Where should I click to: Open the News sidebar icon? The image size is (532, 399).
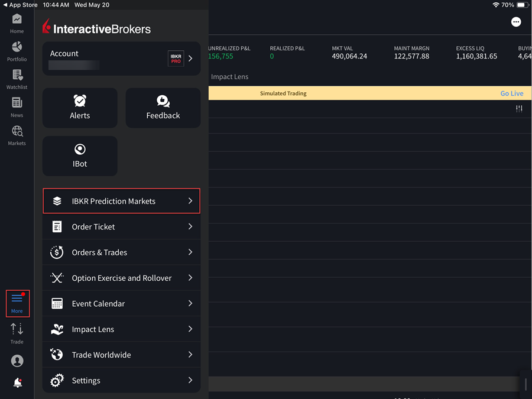pos(17,108)
